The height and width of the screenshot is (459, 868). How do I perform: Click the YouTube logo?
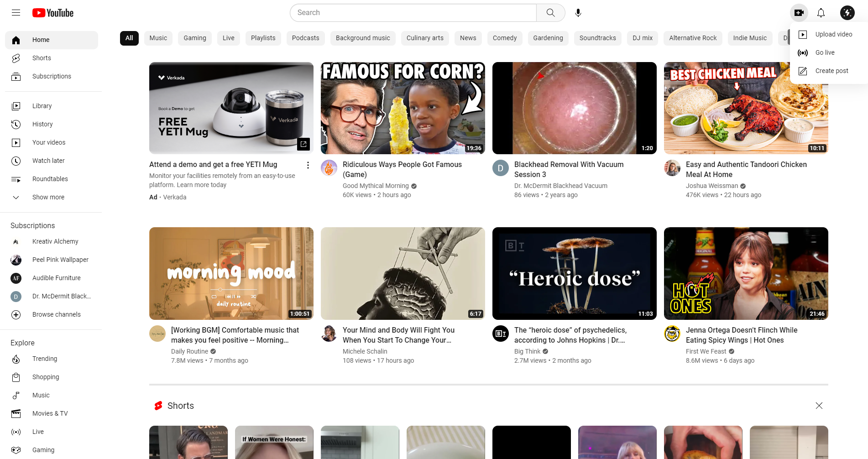(53, 13)
